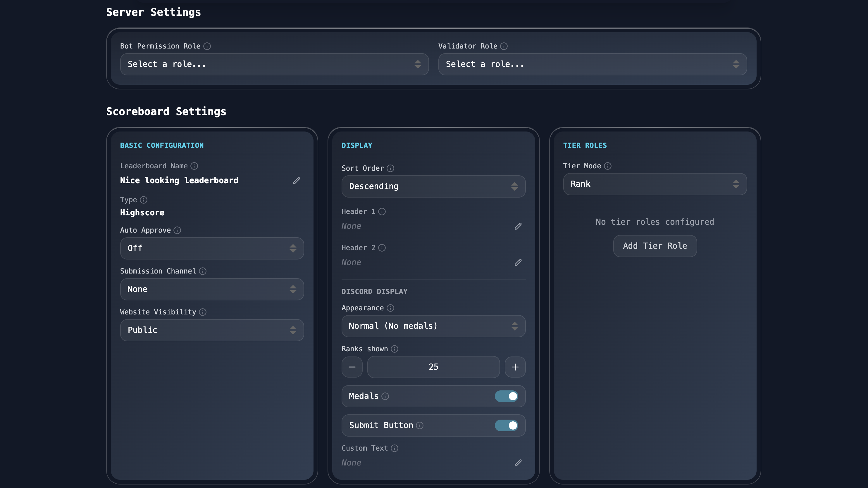Click the info icon beside Bot Permission Role
The image size is (868, 488).
pos(207,46)
